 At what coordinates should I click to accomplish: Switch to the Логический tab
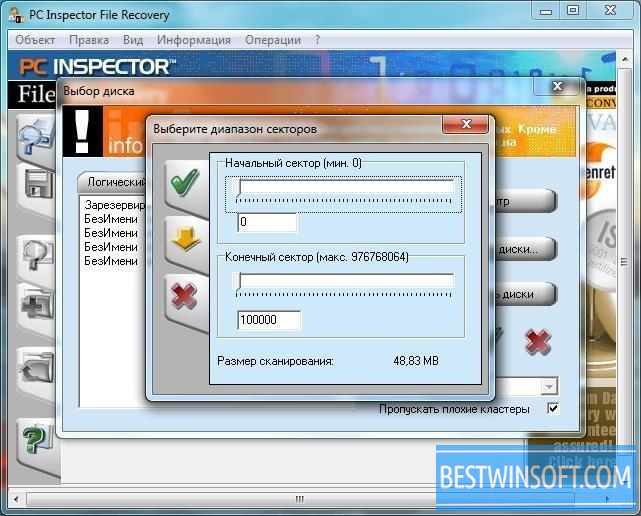[x=112, y=182]
